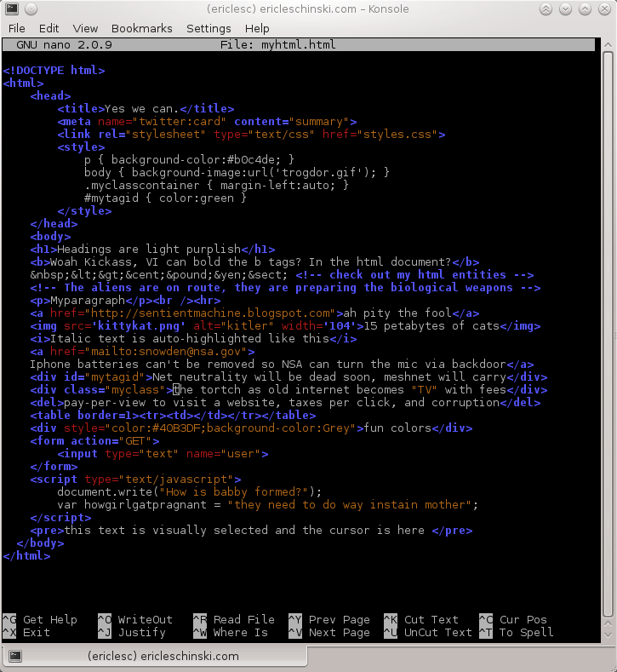
Task: Click the ^W Where Is shortcut
Action: [x=231, y=633]
